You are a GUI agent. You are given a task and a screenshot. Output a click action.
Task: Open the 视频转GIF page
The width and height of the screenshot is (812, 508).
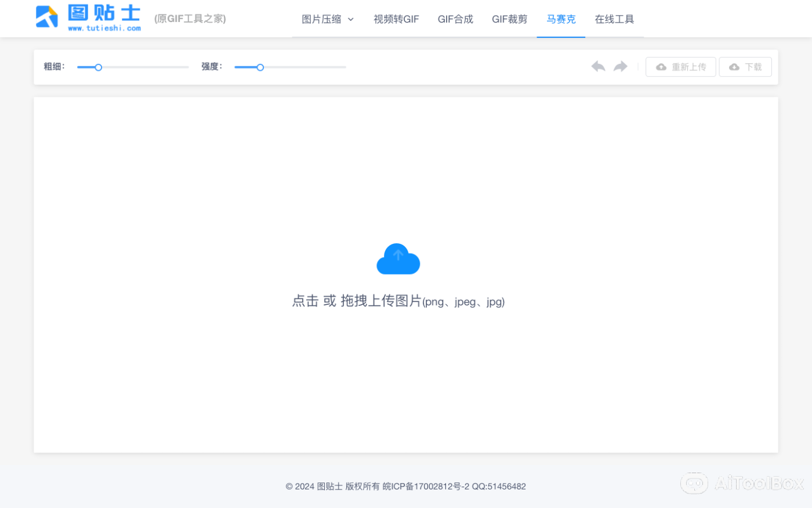(x=396, y=19)
